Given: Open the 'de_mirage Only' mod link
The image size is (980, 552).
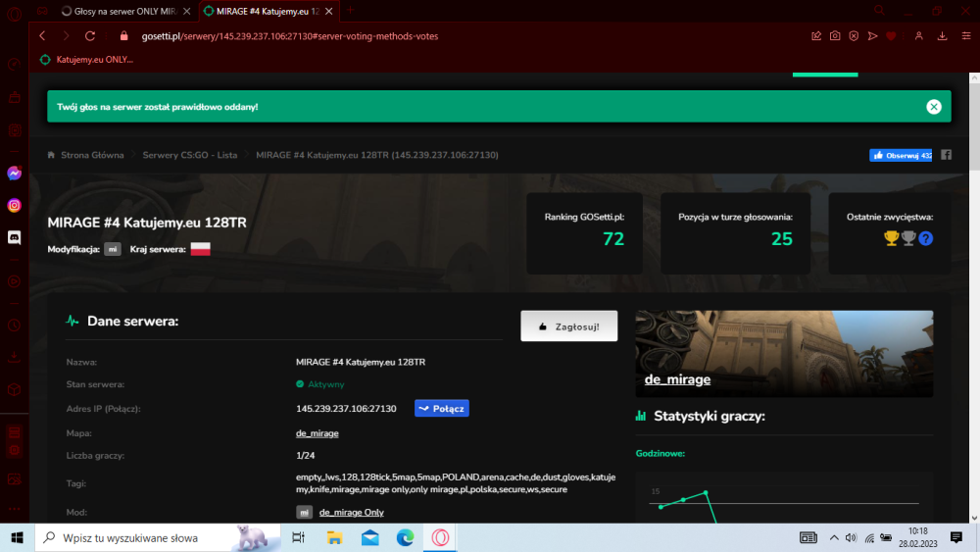Looking at the screenshot, I should coord(351,512).
